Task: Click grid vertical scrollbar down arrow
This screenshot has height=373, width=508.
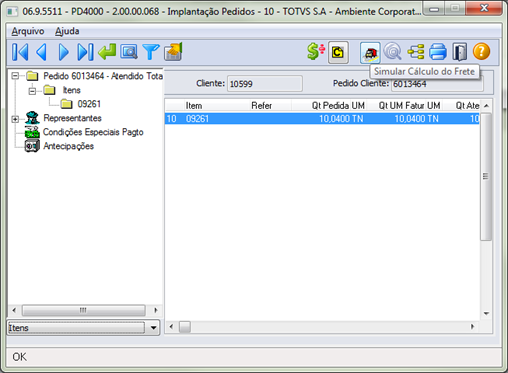Action: coord(486,313)
